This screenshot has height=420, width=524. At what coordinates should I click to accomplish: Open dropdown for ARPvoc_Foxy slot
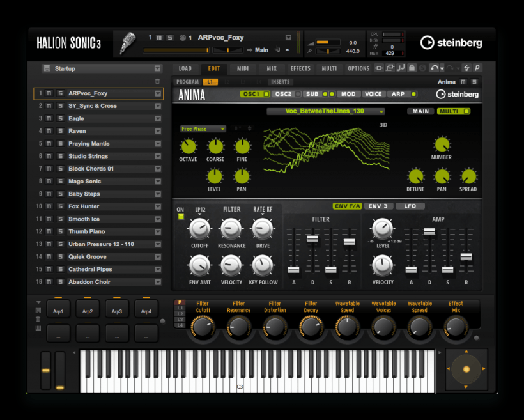tap(158, 93)
